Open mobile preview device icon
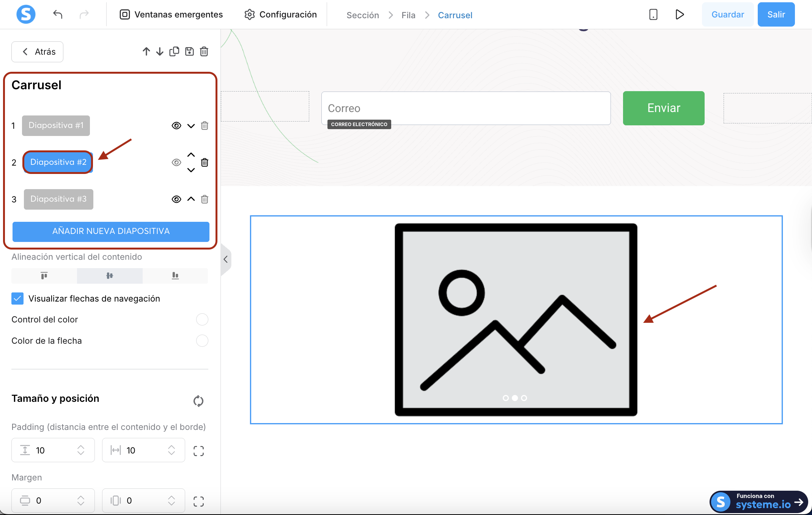Screen dimensions: 812x515 click(653, 14)
